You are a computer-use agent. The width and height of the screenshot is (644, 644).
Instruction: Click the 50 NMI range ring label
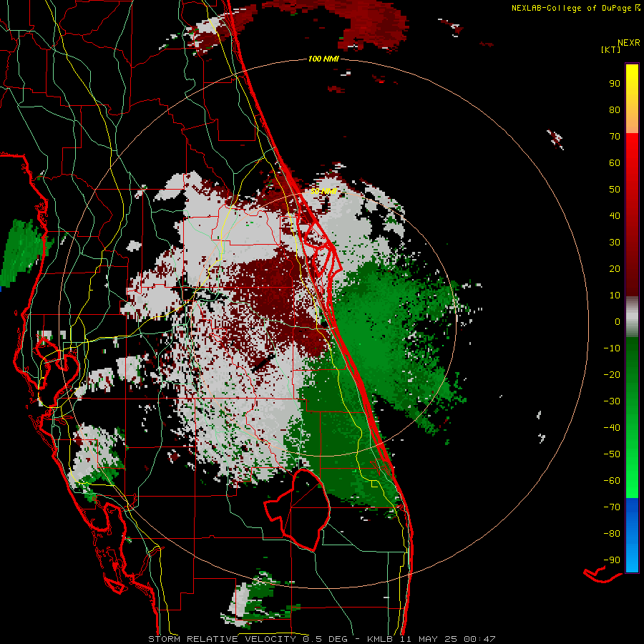323,191
